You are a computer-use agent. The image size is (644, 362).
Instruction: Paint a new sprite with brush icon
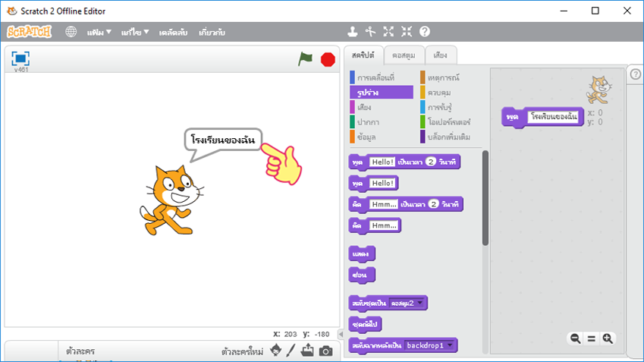pos(291,351)
